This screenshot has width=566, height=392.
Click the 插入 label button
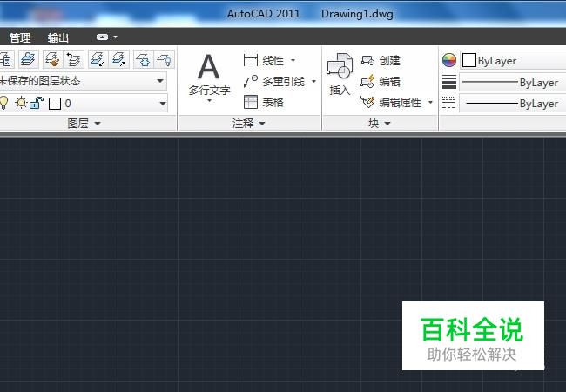[x=340, y=91]
